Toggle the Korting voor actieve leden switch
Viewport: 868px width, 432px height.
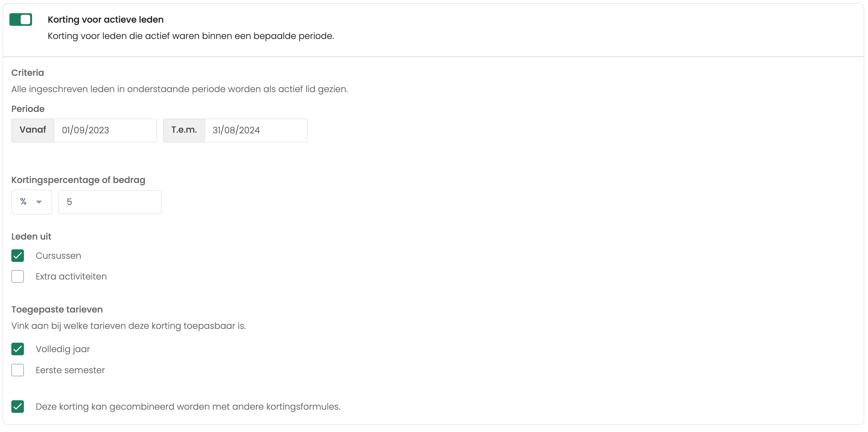coord(20,19)
